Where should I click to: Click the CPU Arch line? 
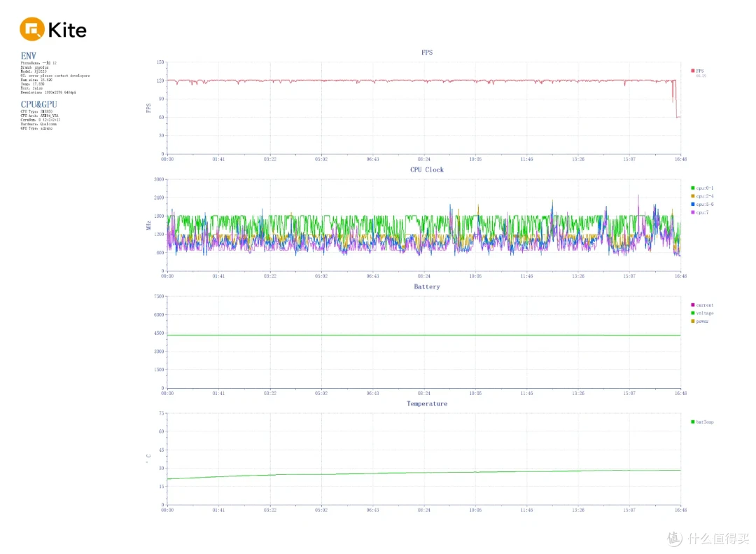tap(39, 116)
